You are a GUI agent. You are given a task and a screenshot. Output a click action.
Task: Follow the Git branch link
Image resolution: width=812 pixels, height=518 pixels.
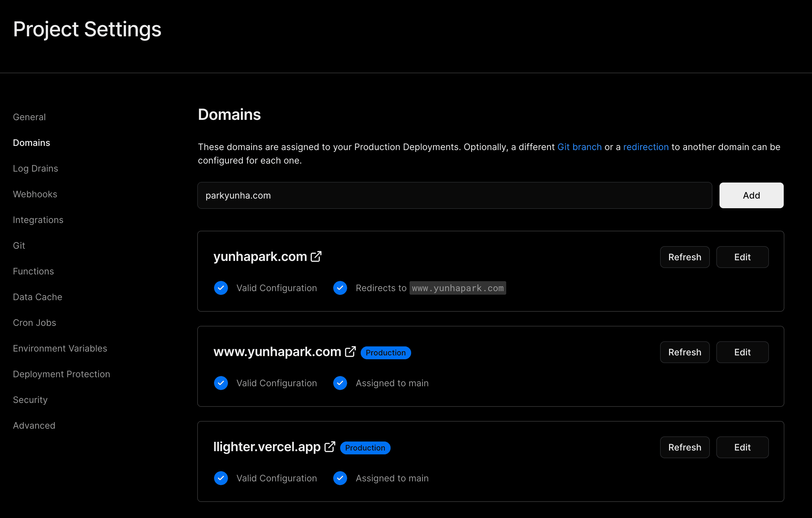point(579,147)
